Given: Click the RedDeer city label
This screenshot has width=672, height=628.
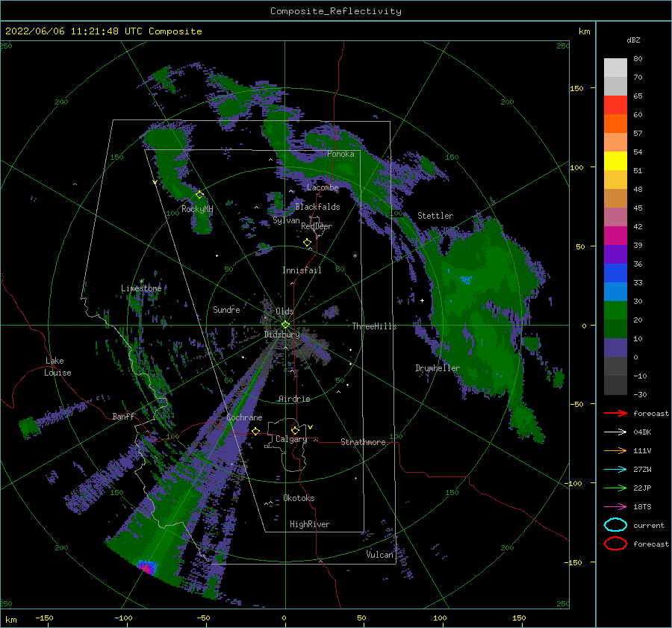Looking at the screenshot, I should 317,226.
